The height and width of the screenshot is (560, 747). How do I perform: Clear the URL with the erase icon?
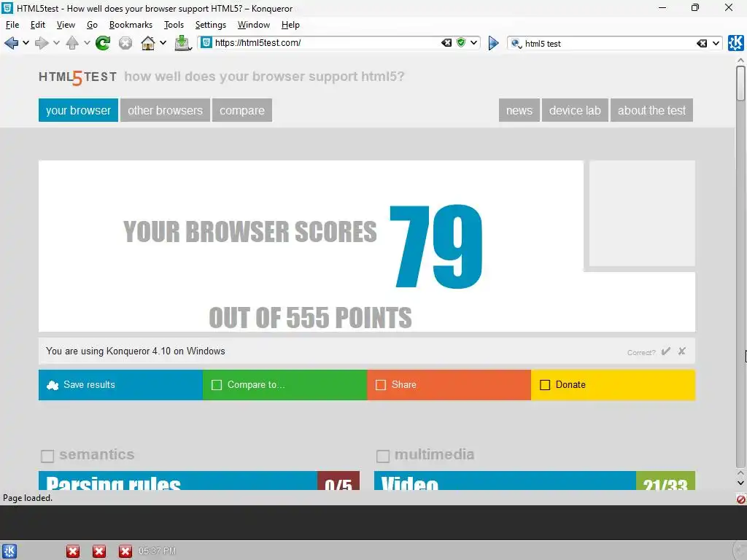pyautogui.click(x=446, y=43)
